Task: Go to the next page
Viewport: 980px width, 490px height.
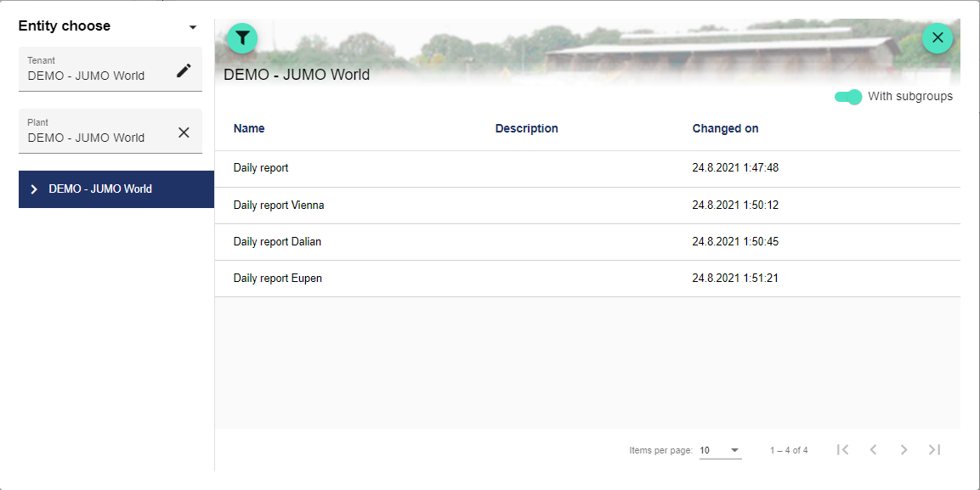Action: click(904, 450)
